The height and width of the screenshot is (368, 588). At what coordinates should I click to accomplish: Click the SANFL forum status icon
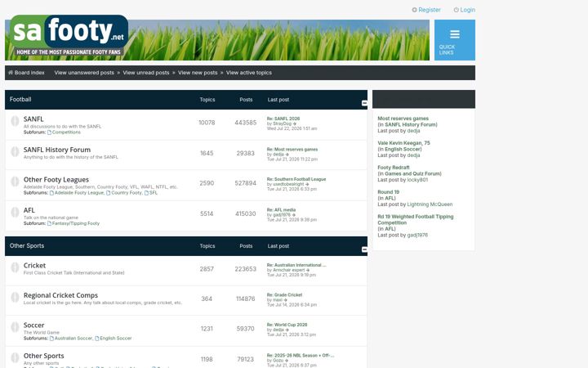(x=15, y=121)
